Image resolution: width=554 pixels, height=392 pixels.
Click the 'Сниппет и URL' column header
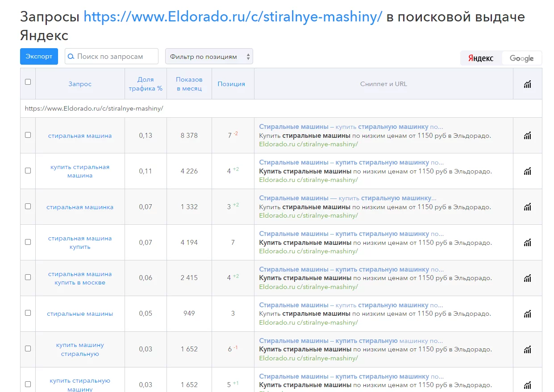pos(383,84)
